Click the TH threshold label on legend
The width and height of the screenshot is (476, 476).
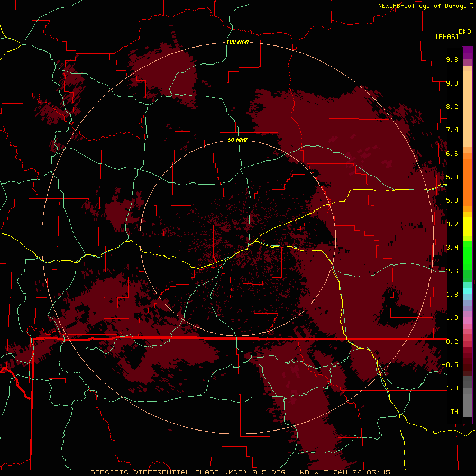[454, 411]
